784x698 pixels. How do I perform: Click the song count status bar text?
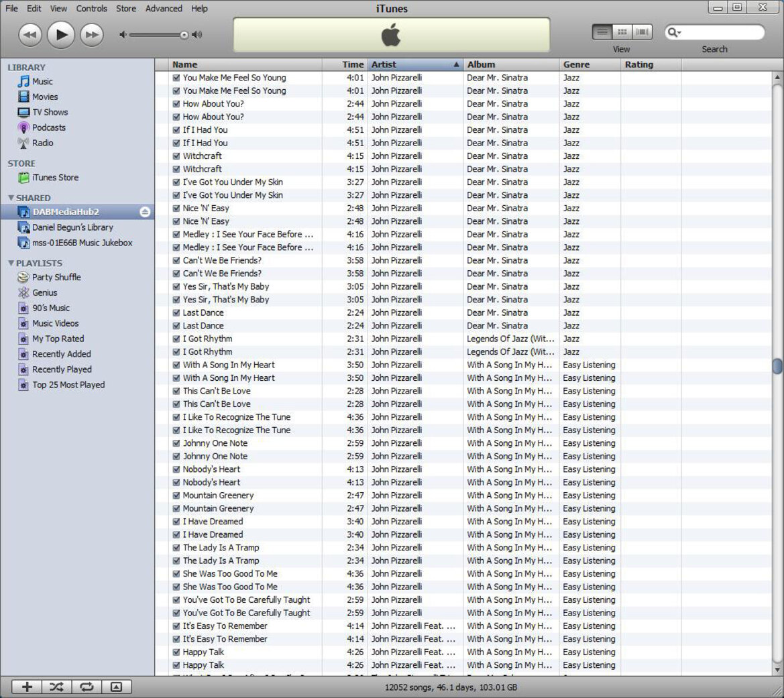pyautogui.click(x=451, y=687)
